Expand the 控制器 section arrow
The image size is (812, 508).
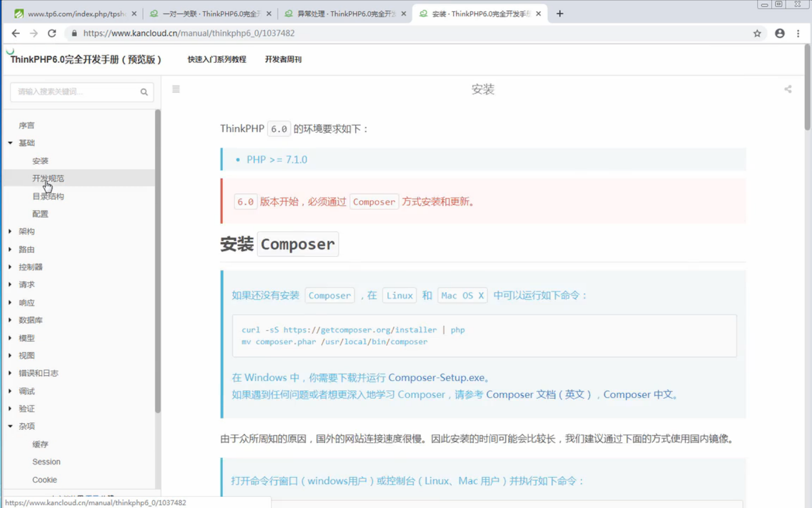(x=10, y=267)
